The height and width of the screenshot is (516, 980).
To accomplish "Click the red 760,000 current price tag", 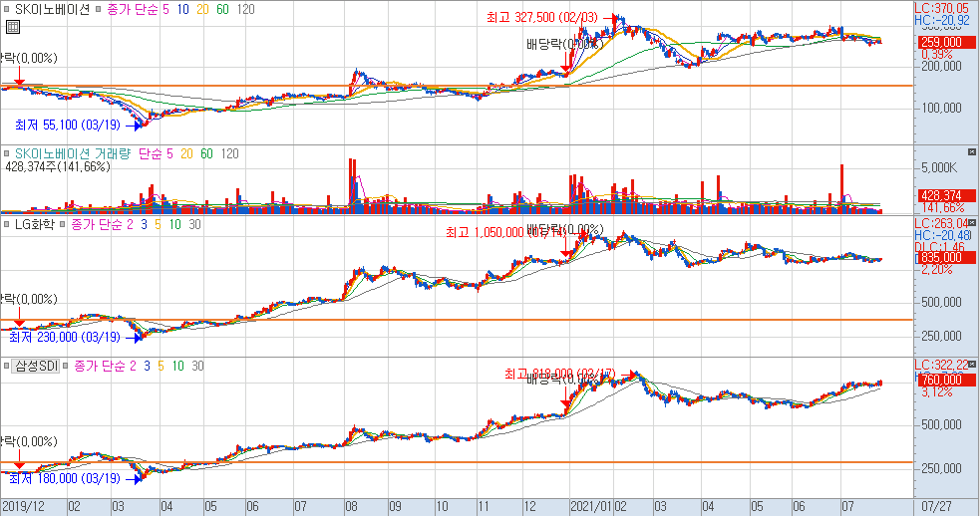I will [x=946, y=380].
